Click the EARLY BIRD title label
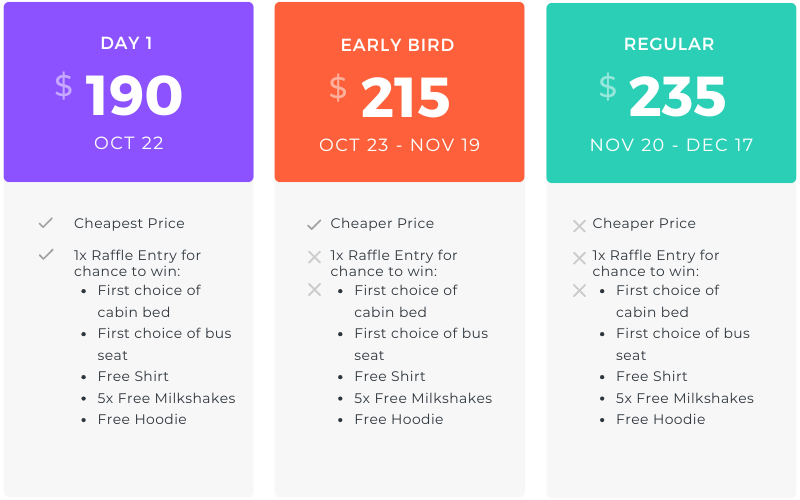This screenshot has width=800, height=500. [x=397, y=45]
